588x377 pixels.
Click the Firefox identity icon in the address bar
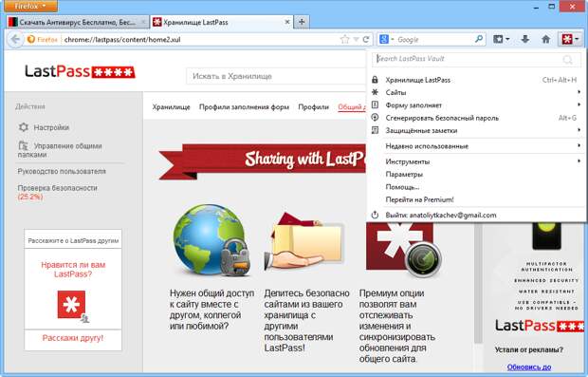point(31,40)
